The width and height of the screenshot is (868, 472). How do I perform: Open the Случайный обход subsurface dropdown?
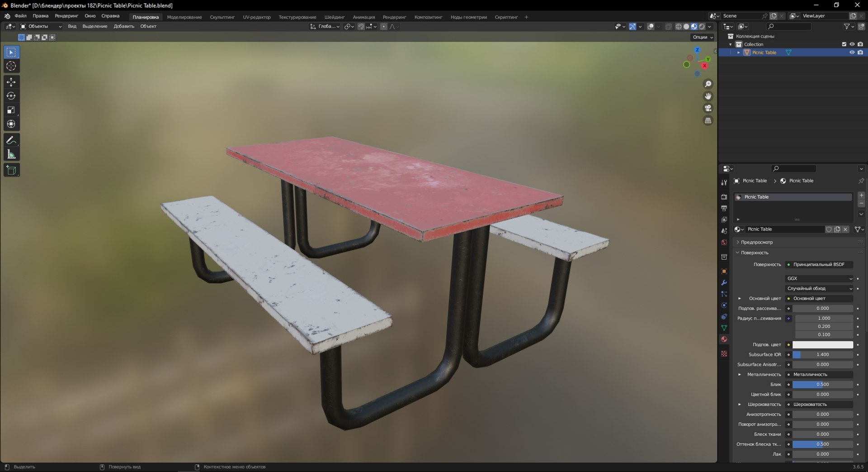[x=819, y=288]
